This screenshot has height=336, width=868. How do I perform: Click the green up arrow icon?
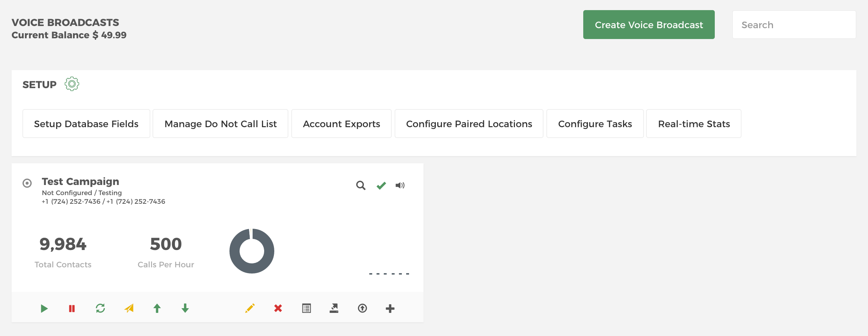pyautogui.click(x=157, y=308)
